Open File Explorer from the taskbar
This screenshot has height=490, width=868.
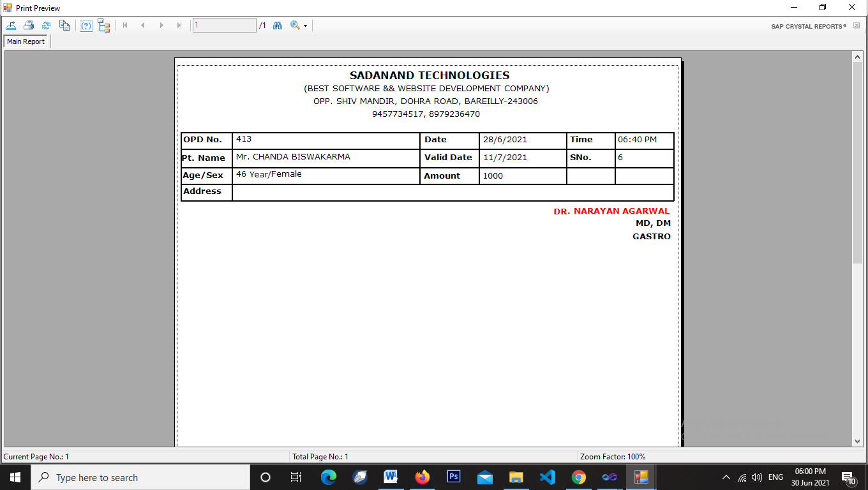click(516, 477)
